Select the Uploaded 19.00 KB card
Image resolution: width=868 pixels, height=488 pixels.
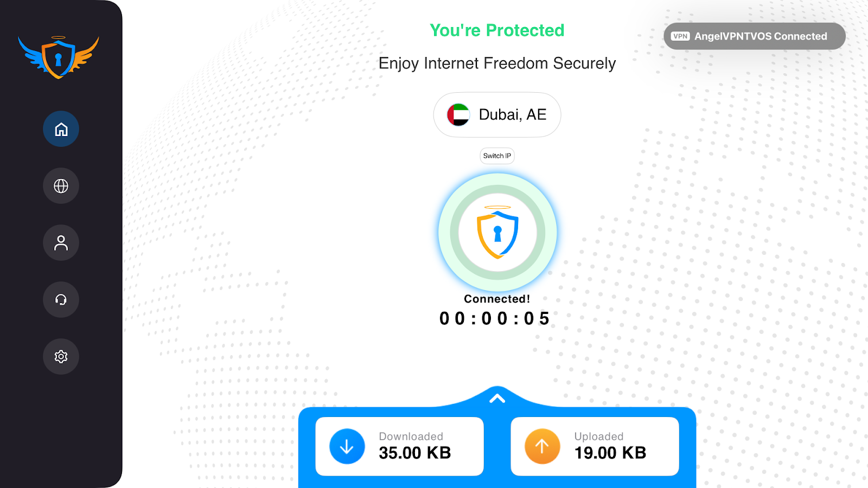pyautogui.click(x=595, y=446)
